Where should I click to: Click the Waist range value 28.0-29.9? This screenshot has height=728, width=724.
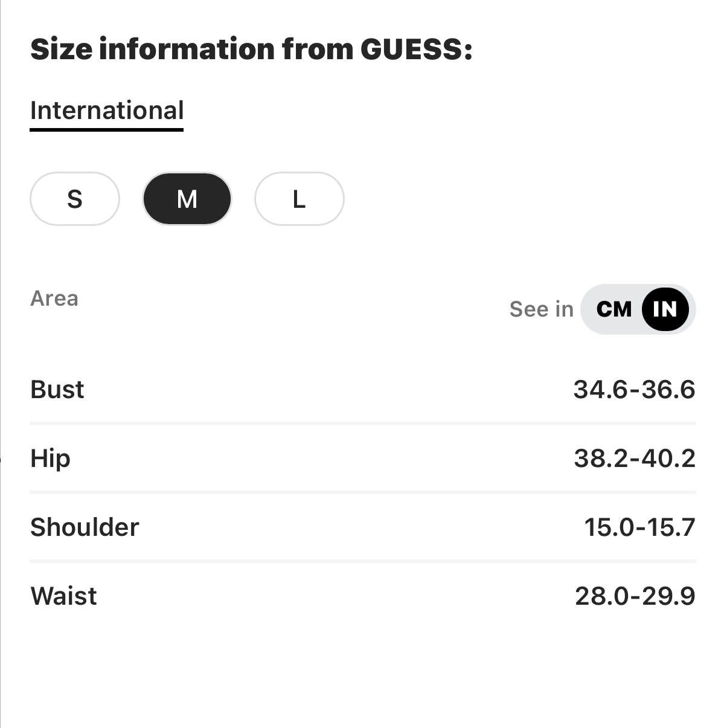coord(635,596)
